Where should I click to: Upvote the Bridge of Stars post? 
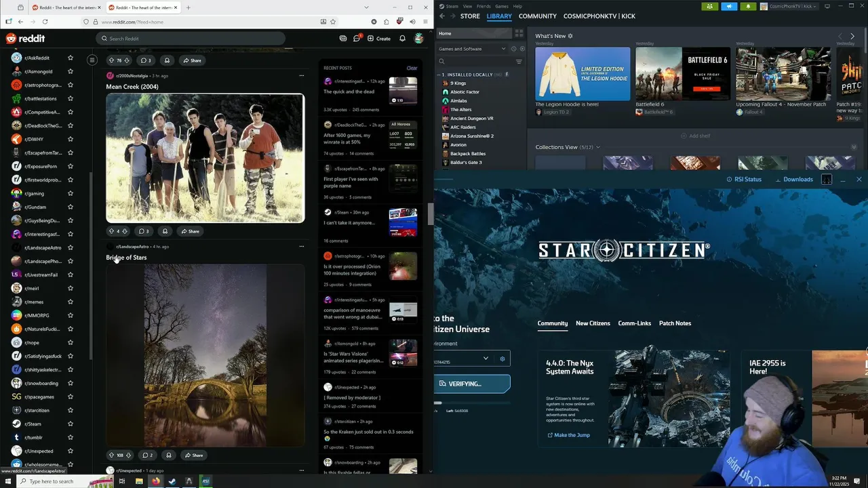tap(111, 455)
